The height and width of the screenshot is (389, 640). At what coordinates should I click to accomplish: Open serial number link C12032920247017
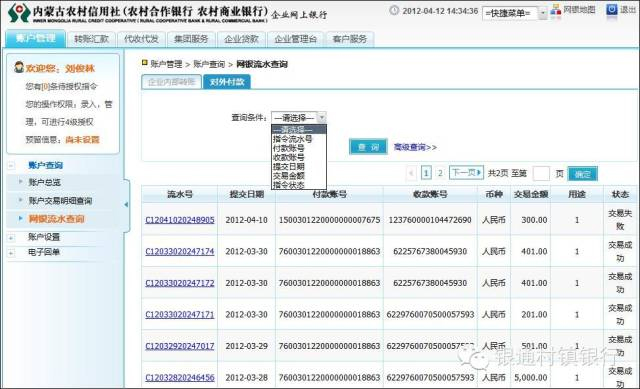[x=180, y=346]
